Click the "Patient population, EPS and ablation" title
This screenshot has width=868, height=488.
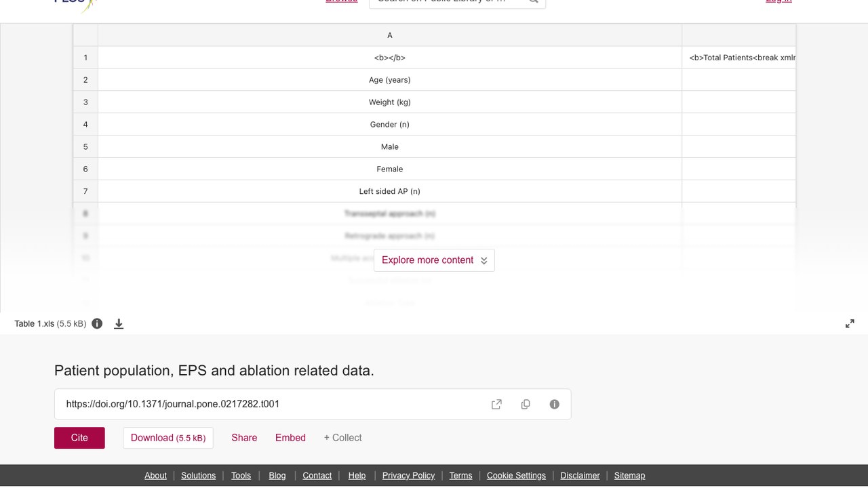pos(214,371)
